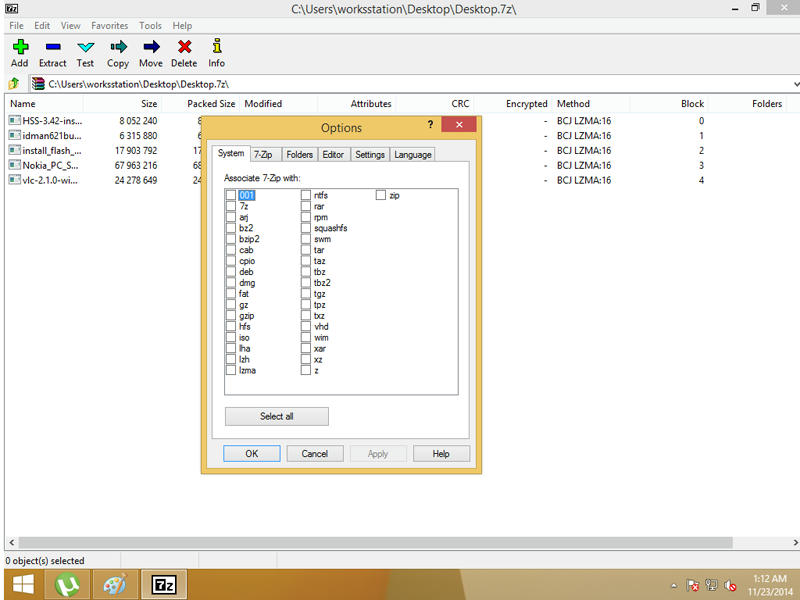Click the Options dialog help question mark
Viewport: 800px width, 600px height.
[x=430, y=124]
